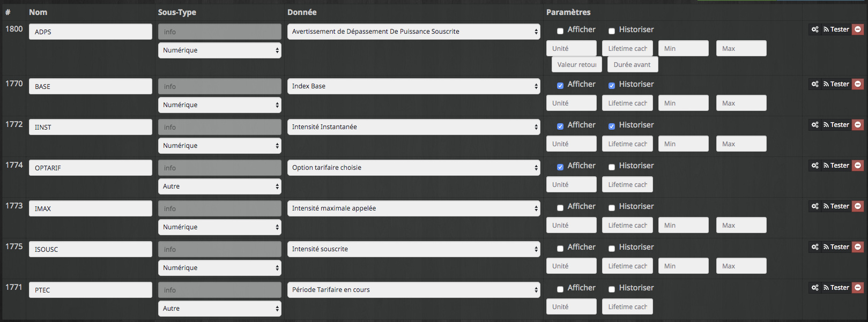Viewport: 868px width, 322px height.
Task: Open advanced settings gears for ADPS command
Action: click(815, 29)
